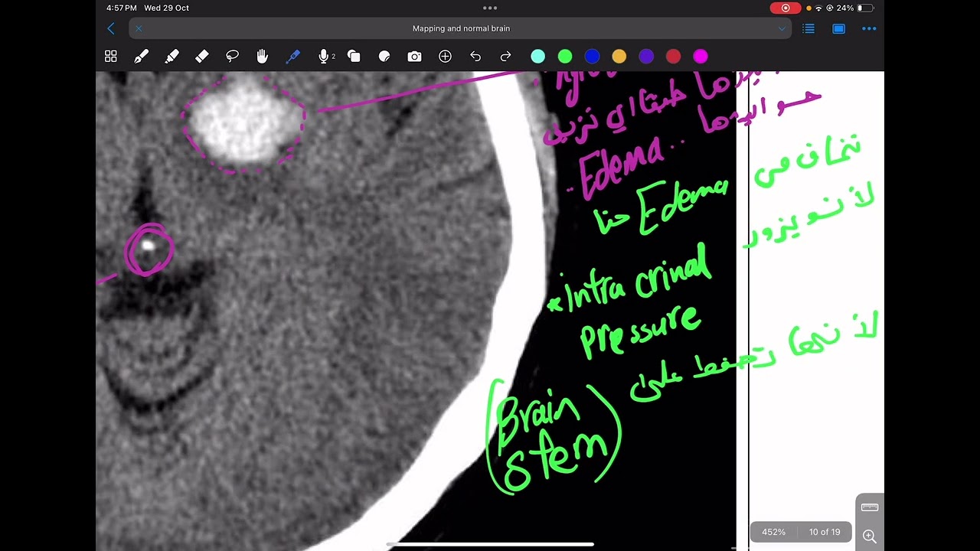Pick the green color swatch
The image size is (980, 551).
(x=565, y=56)
